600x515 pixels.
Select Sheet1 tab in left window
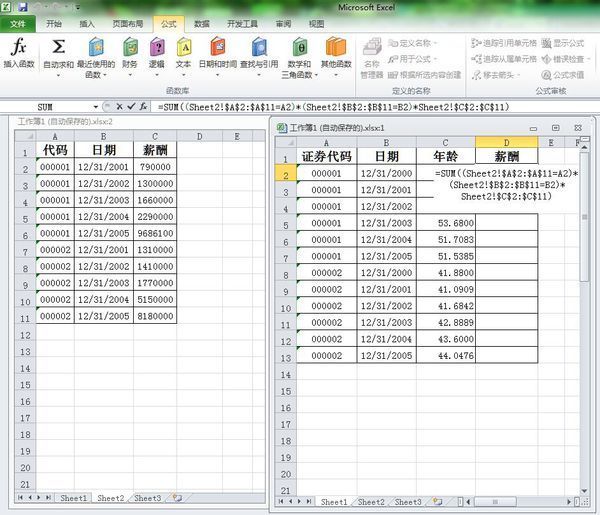73,498
